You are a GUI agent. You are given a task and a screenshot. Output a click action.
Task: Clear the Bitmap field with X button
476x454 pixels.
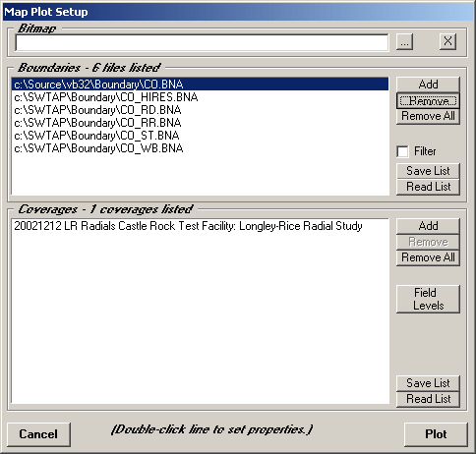click(447, 41)
